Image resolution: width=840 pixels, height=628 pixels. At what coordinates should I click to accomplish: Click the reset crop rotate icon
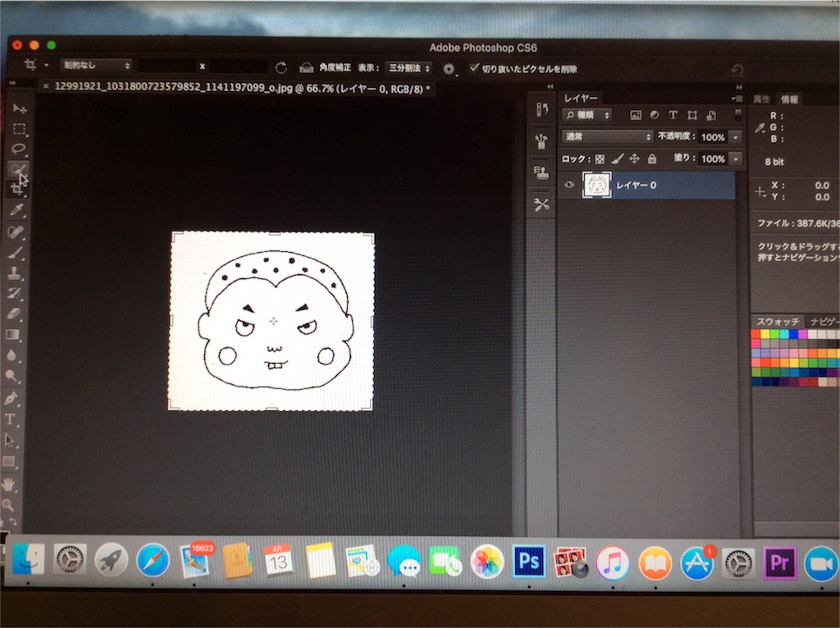coord(281,67)
